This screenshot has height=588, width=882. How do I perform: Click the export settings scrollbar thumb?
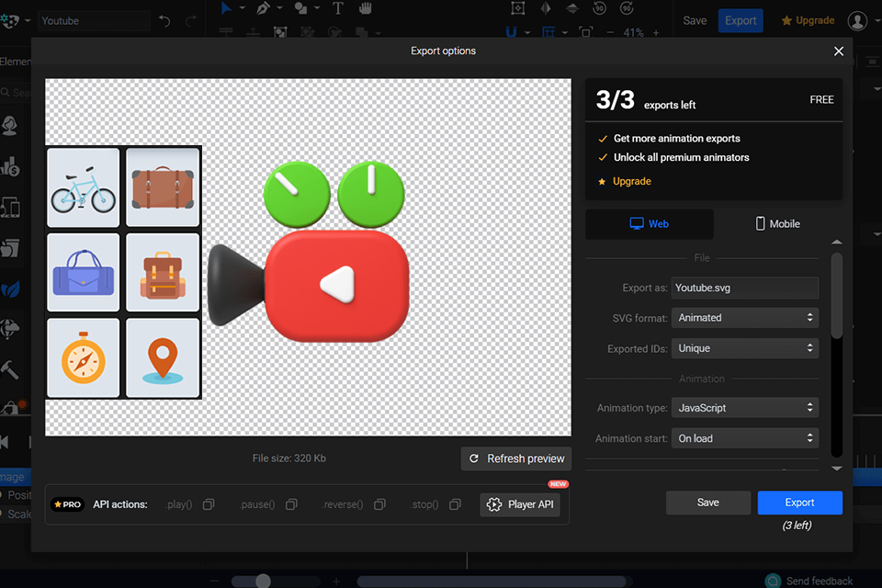(837, 296)
